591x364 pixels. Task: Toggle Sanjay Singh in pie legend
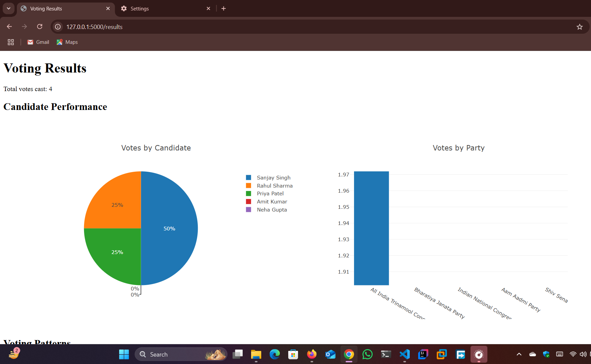[273, 178]
